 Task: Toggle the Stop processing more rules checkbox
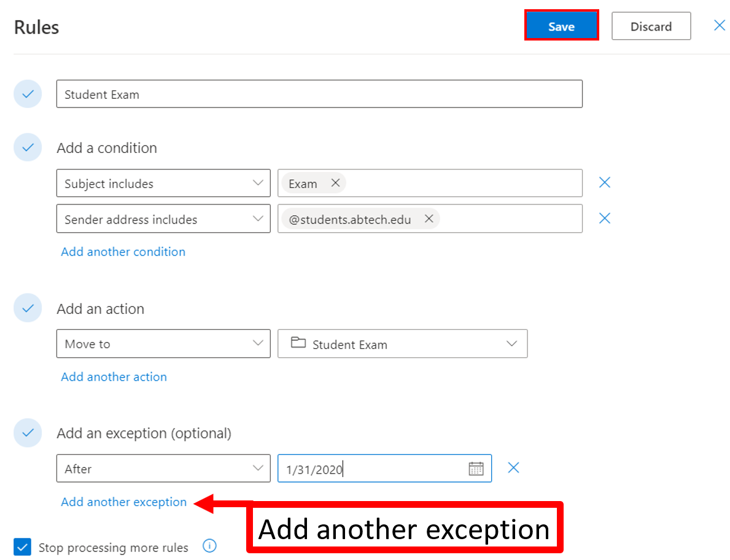[x=23, y=546]
